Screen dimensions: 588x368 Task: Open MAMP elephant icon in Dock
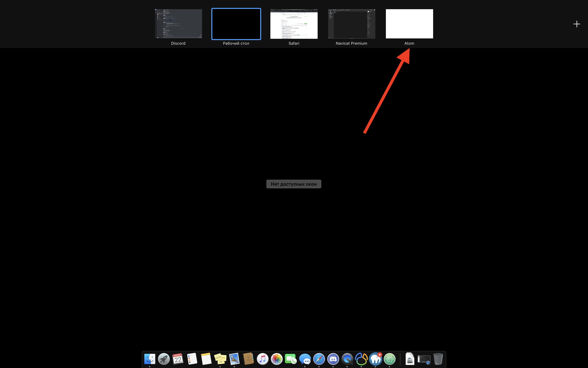click(375, 359)
